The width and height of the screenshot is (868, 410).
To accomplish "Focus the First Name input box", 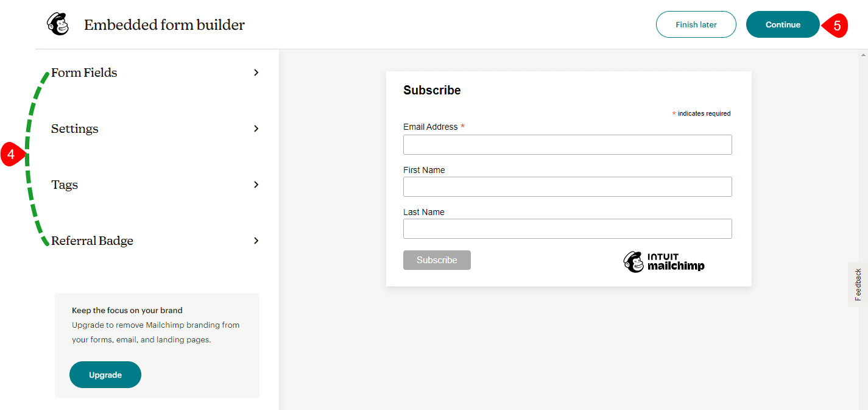I will 567,187.
